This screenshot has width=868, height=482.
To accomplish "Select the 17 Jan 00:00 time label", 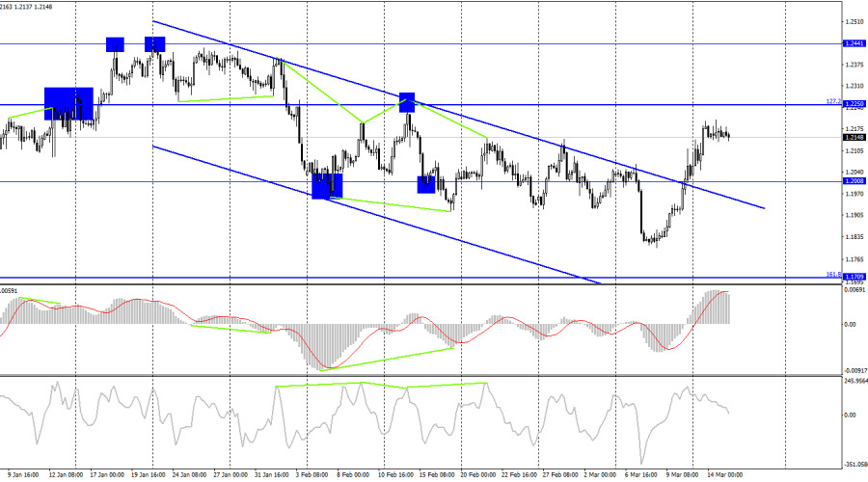I will (x=107, y=475).
